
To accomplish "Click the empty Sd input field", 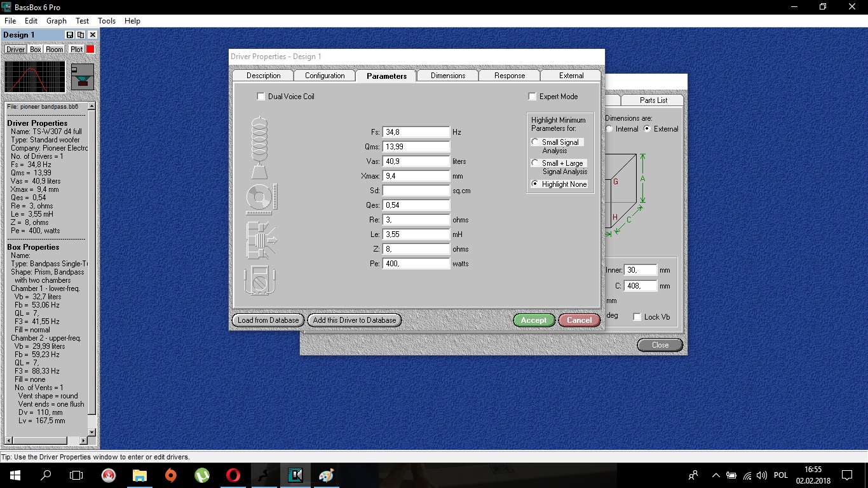I will (416, 191).
